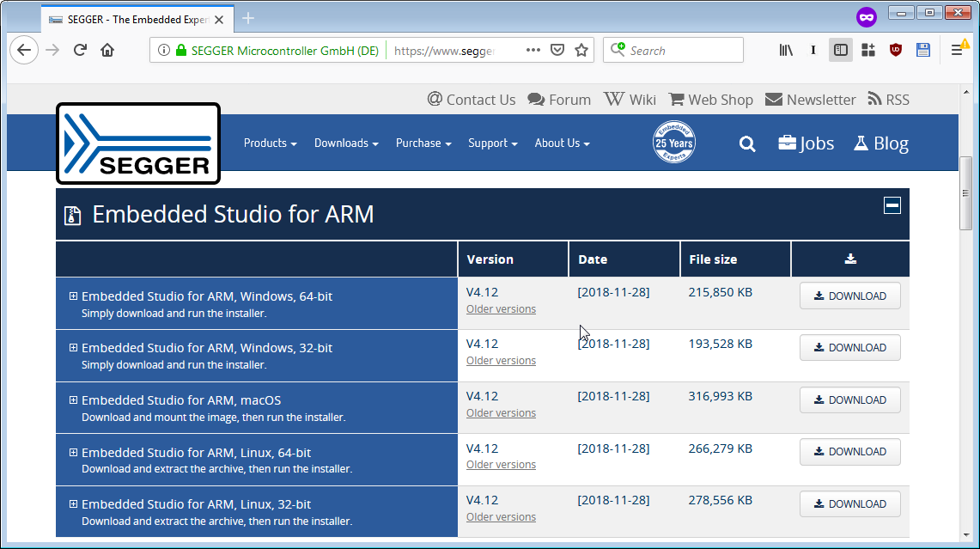
Task: Download Embedded Studio Windows 32-bit
Action: pyautogui.click(x=850, y=348)
